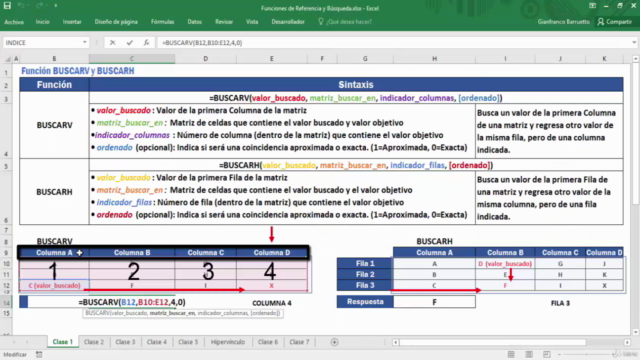Cancel formula entry with the X icon

[113, 42]
